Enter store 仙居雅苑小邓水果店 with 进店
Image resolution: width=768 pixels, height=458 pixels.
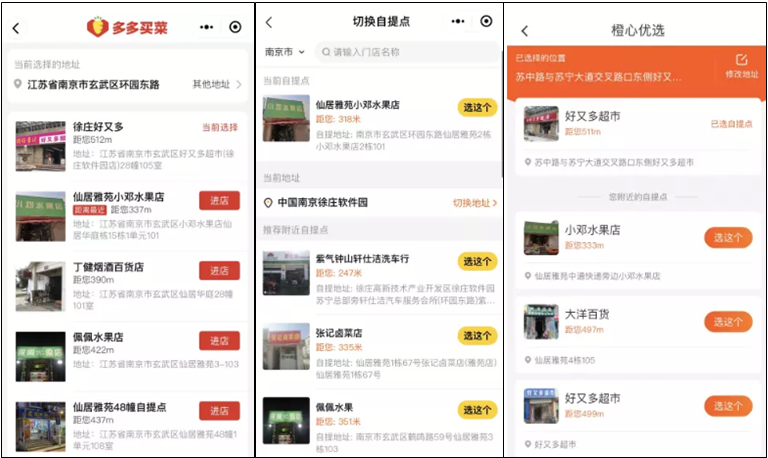pyautogui.click(x=219, y=200)
